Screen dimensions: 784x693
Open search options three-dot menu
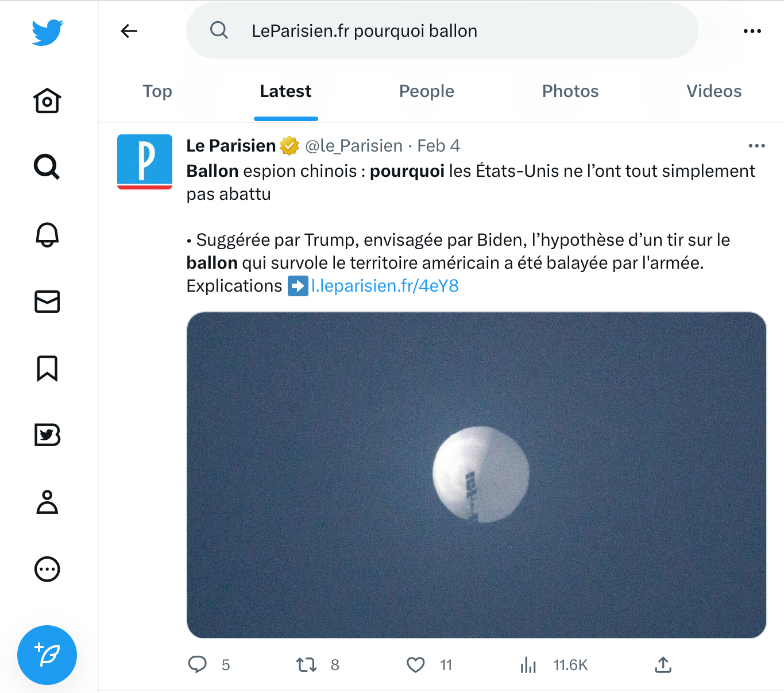(752, 31)
